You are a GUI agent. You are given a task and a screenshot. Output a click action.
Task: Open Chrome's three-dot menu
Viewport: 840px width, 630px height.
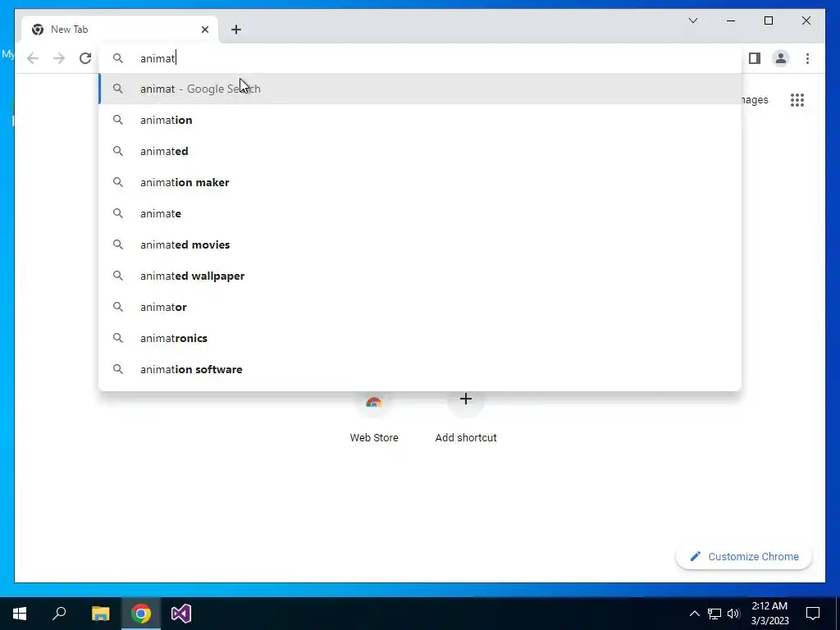point(807,58)
